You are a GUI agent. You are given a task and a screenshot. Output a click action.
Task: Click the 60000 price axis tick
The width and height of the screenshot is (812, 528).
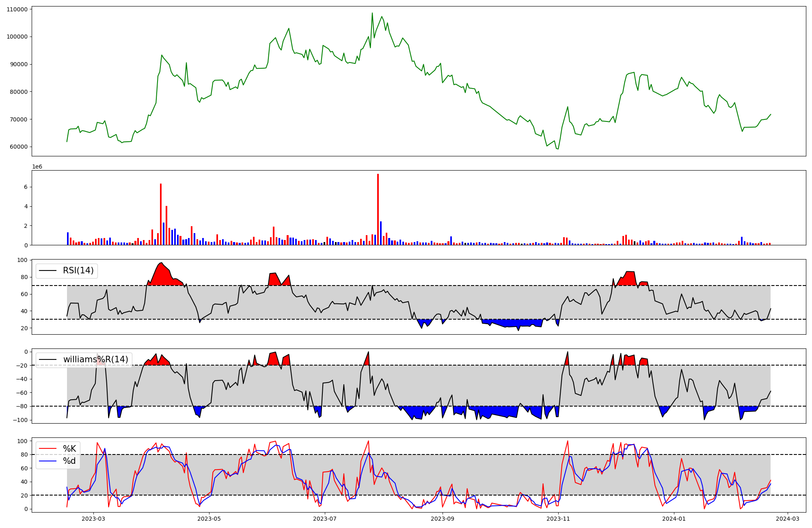(19, 147)
